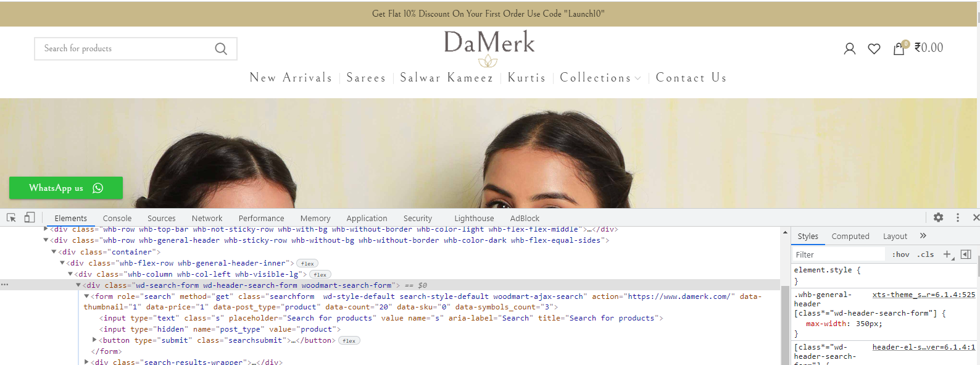The width and height of the screenshot is (980, 365).
Task: Activate the DevTools inspect element picker
Action: 11,217
